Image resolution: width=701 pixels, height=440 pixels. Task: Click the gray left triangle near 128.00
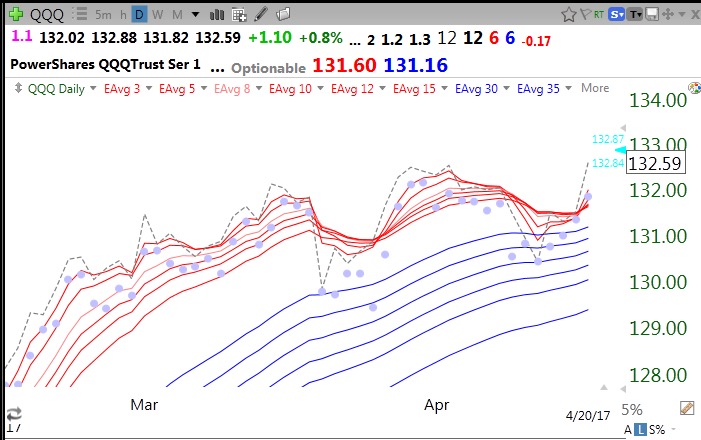[624, 389]
